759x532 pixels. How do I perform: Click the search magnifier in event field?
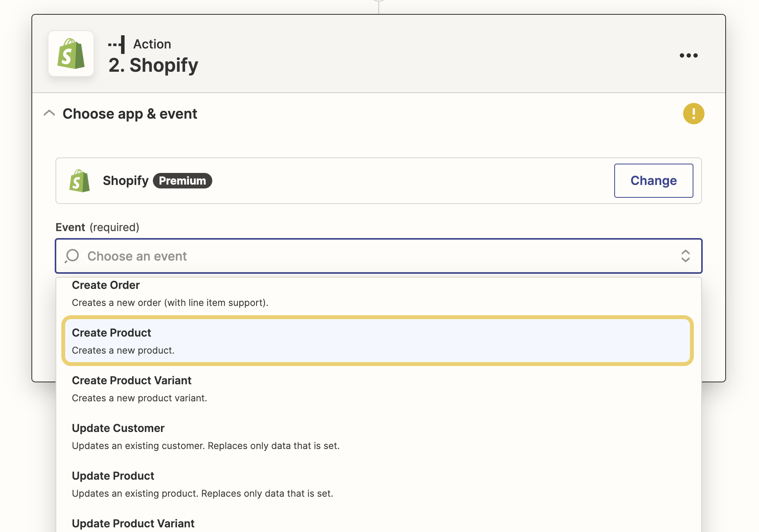click(x=72, y=256)
